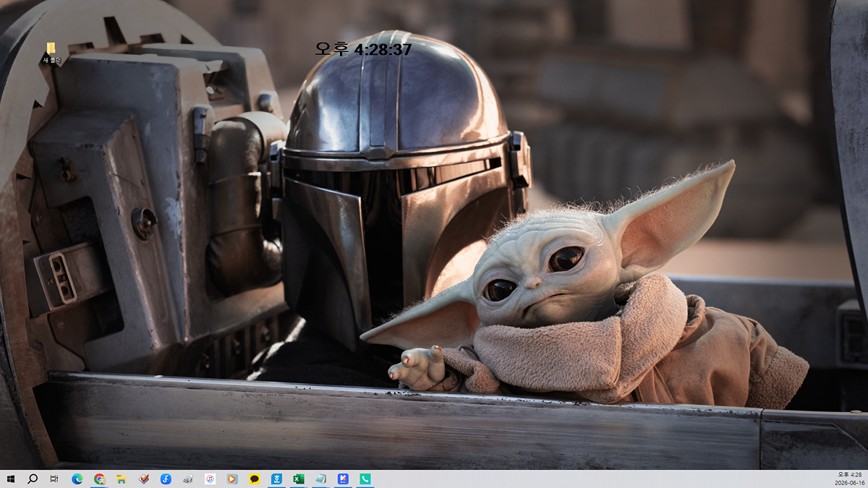Open the notepad-style app icon

tap(320, 479)
